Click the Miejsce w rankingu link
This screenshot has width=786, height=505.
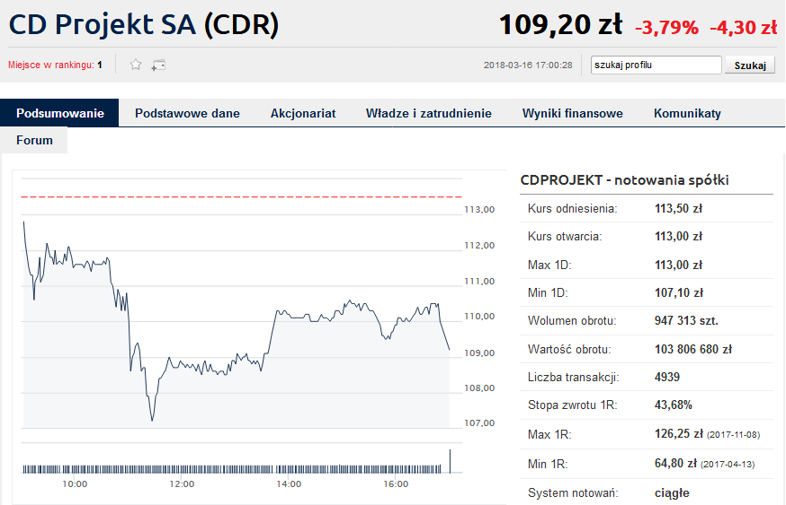click(x=51, y=65)
